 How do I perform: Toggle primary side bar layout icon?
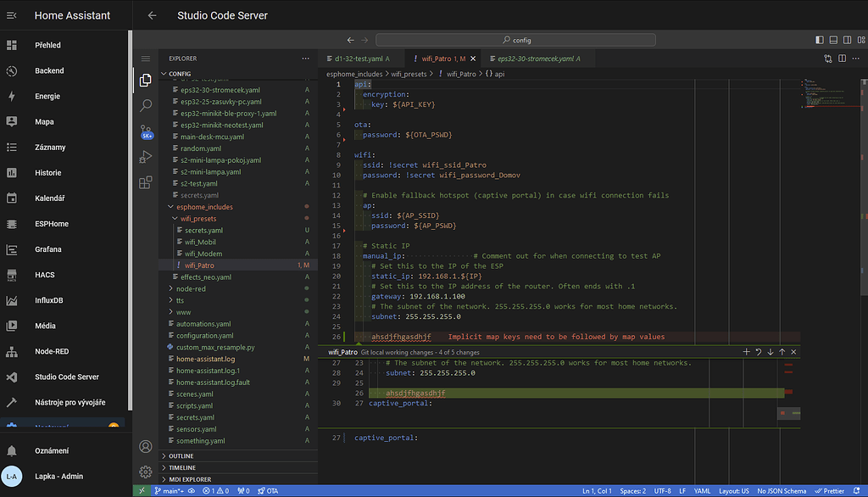point(820,40)
